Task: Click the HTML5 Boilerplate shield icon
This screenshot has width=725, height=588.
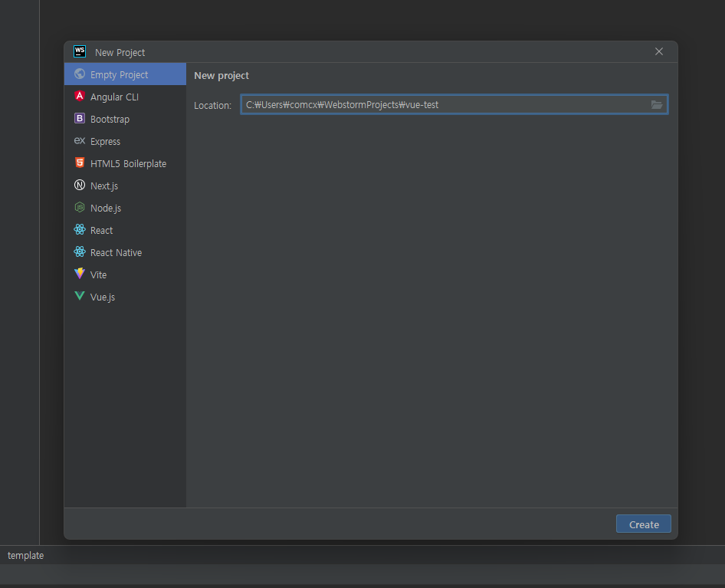Action: (x=80, y=163)
